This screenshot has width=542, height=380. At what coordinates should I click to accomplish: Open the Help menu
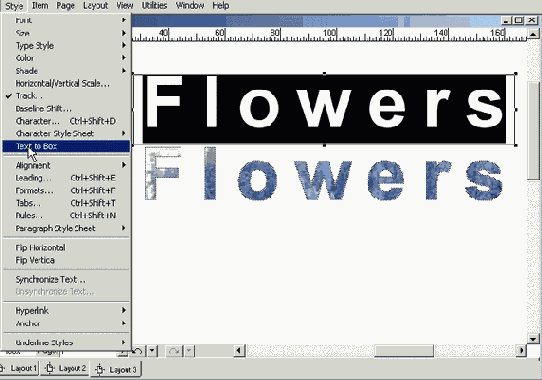pyautogui.click(x=221, y=6)
